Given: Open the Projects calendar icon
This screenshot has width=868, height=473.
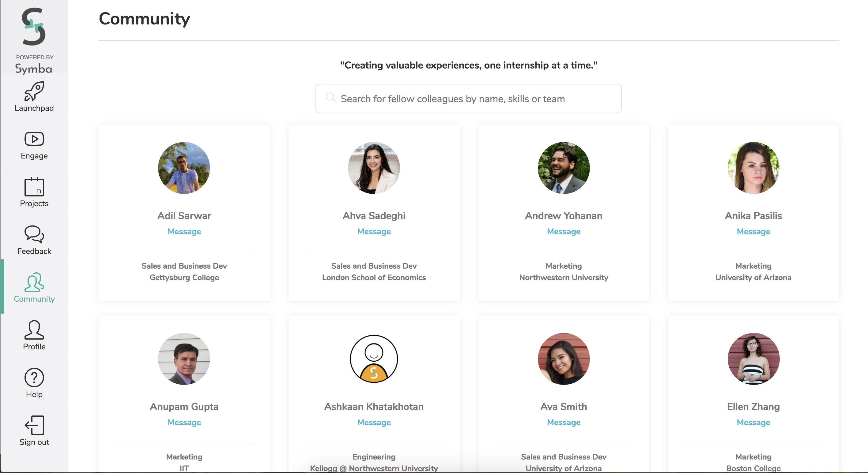Looking at the screenshot, I should [x=34, y=187].
